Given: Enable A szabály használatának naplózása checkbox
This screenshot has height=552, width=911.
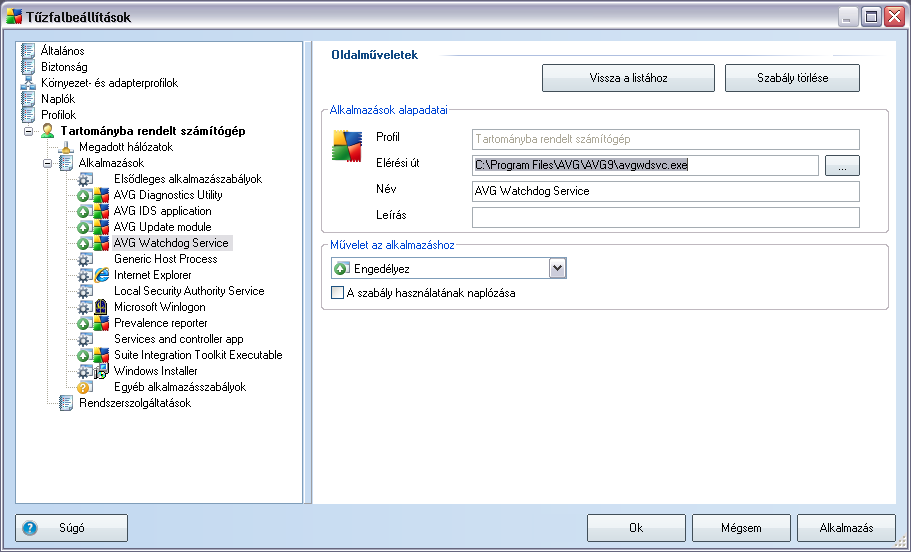Looking at the screenshot, I should pos(337,292).
